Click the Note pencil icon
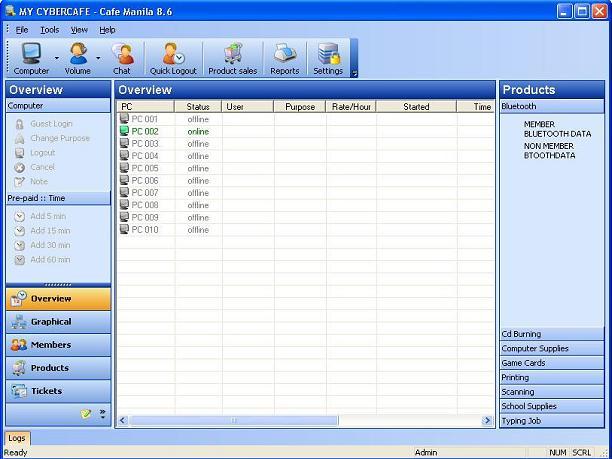 [x=19, y=182]
